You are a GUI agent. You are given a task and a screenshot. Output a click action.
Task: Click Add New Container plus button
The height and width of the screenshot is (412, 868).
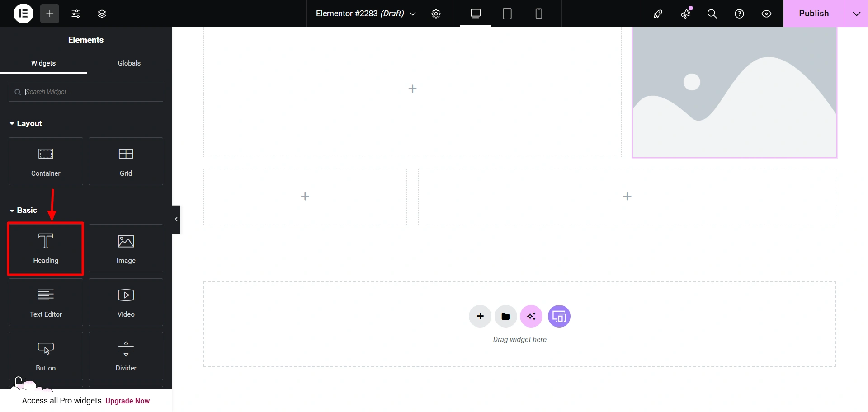(480, 316)
